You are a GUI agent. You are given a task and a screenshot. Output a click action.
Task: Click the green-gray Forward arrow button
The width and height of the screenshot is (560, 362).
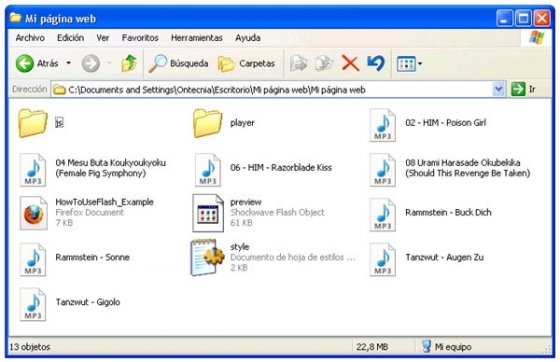click(x=91, y=64)
